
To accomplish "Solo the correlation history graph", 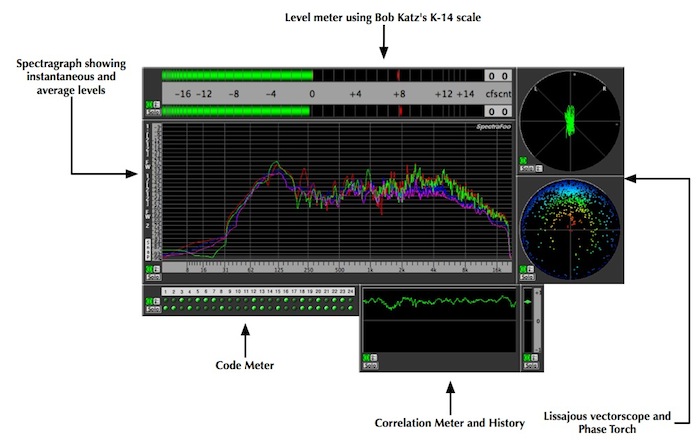I will click(370, 365).
